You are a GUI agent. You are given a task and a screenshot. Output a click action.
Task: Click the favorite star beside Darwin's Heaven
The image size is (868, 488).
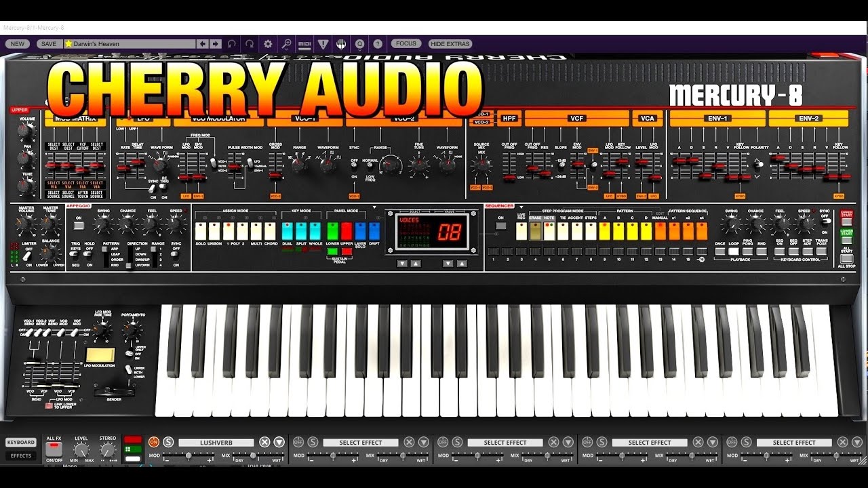point(68,44)
